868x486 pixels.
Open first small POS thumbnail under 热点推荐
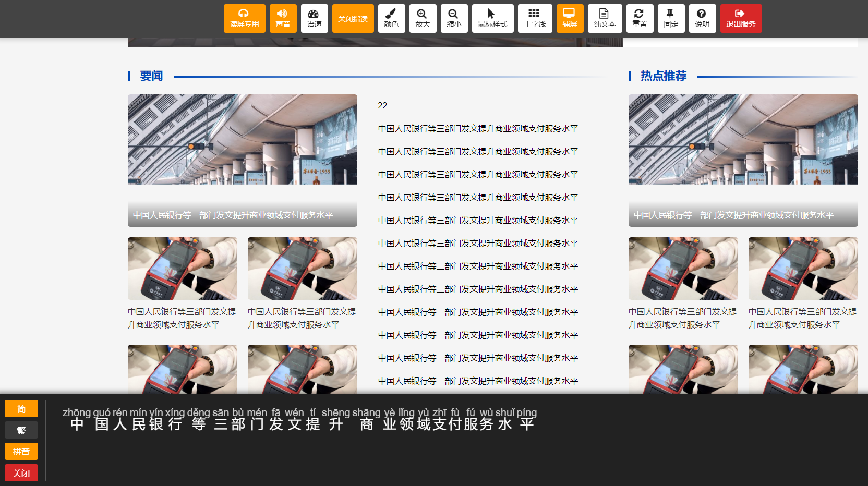pos(683,269)
